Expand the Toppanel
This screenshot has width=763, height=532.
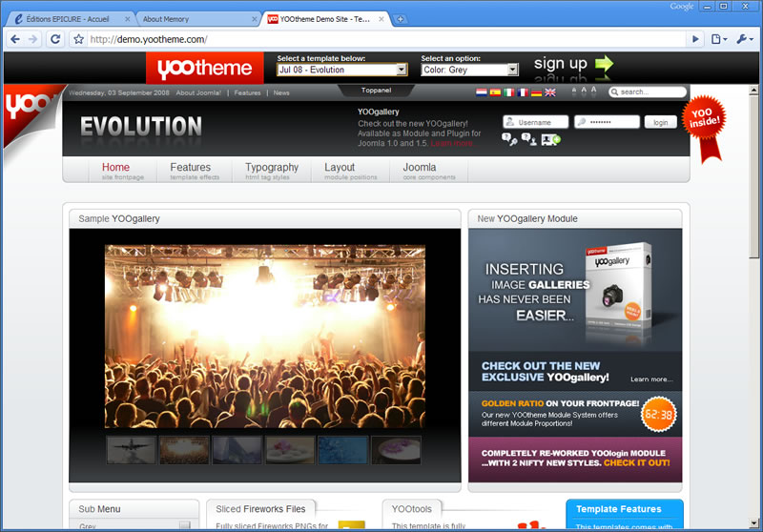pos(376,90)
